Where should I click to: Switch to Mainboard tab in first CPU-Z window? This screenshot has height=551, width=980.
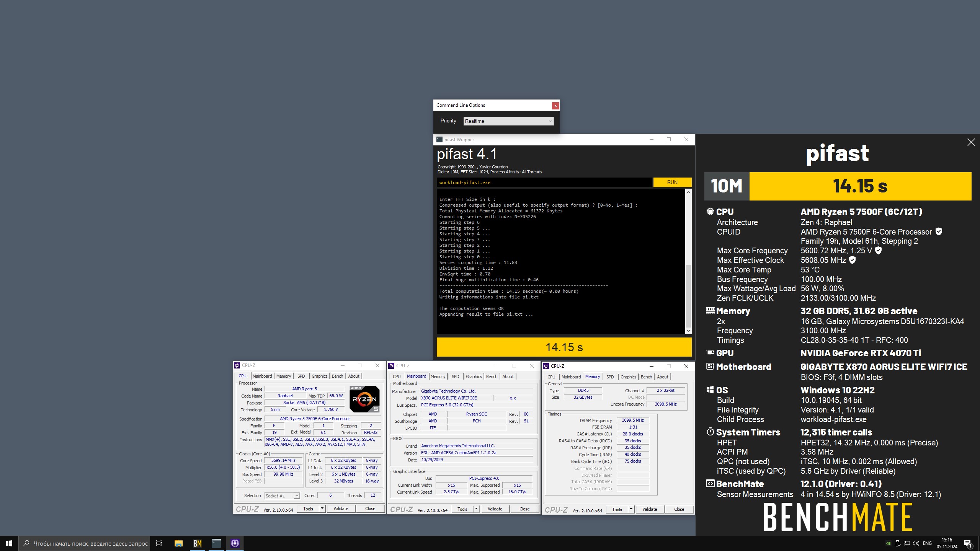point(262,376)
